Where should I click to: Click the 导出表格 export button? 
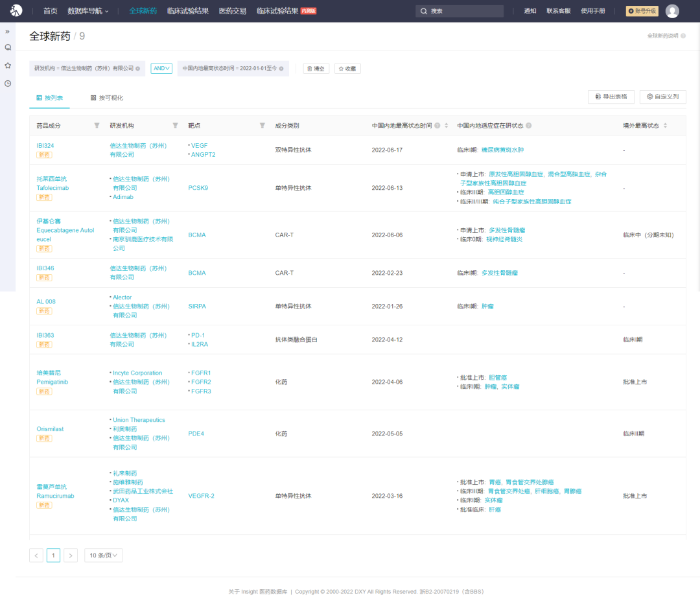(x=611, y=97)
